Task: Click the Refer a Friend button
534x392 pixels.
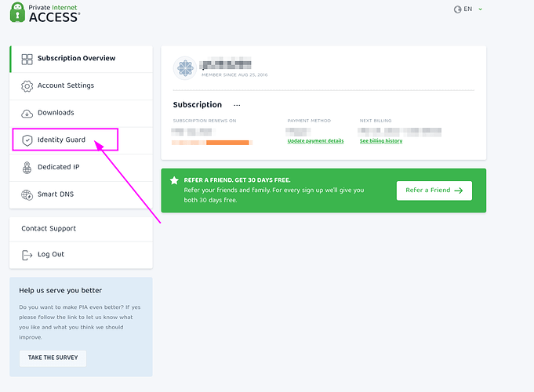Action: 434,191
